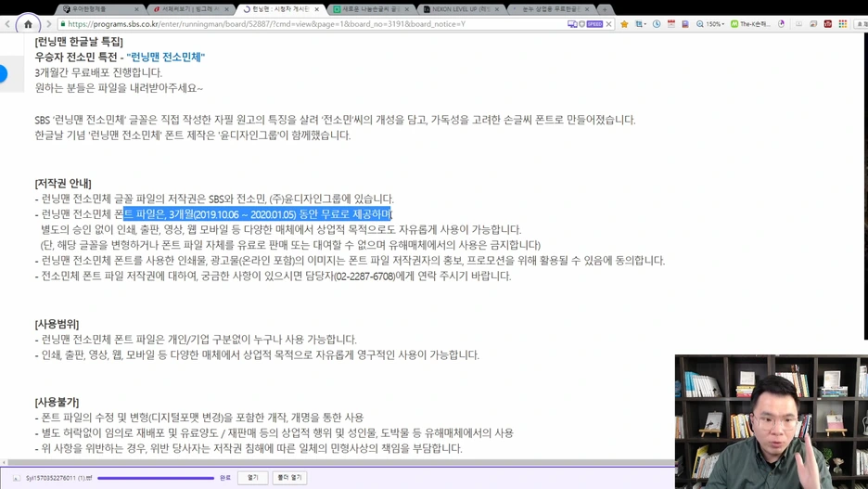Click the '3개월간 무료배포 진행합니다' line

pyautogui.click(x=98, y=72)
